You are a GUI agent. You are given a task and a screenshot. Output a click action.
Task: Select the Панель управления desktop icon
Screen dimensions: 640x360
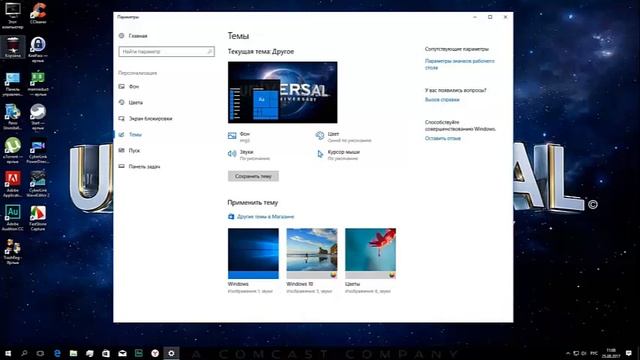pos(13,84)
